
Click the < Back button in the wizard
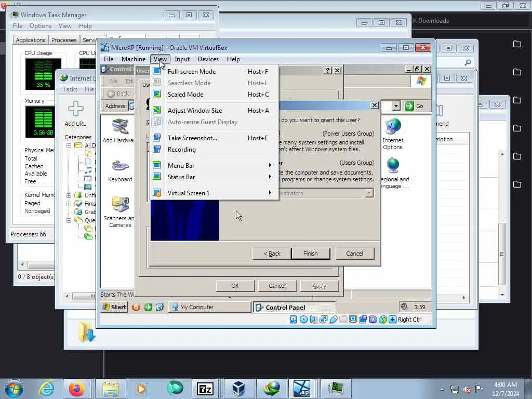(x=272, y=254)
